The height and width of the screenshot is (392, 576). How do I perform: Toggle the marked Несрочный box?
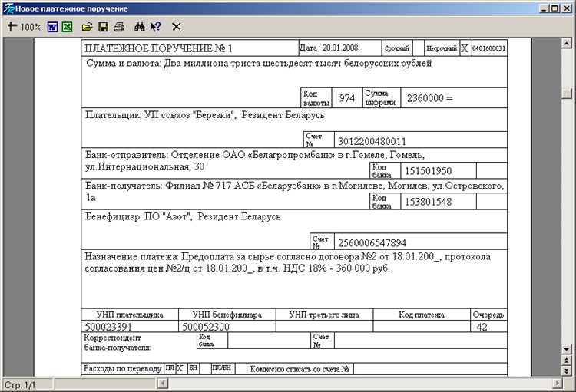point(464,48)
